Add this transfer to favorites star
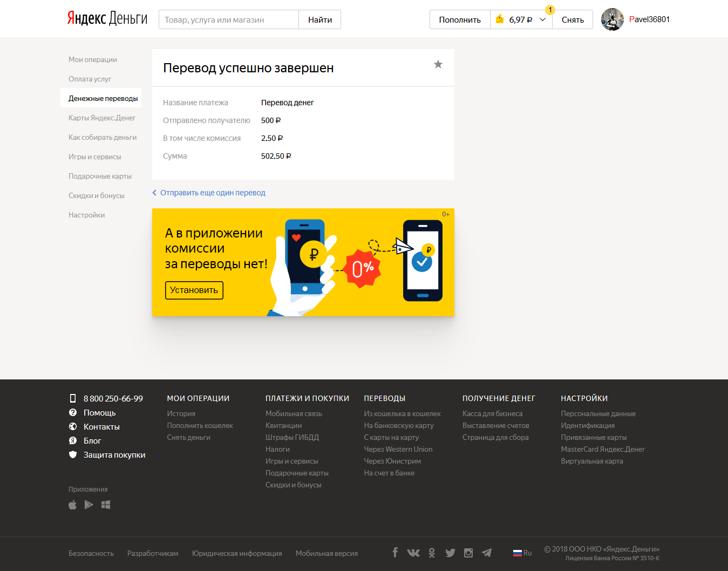Screen dimensions: 728x571 pos(438,64)
